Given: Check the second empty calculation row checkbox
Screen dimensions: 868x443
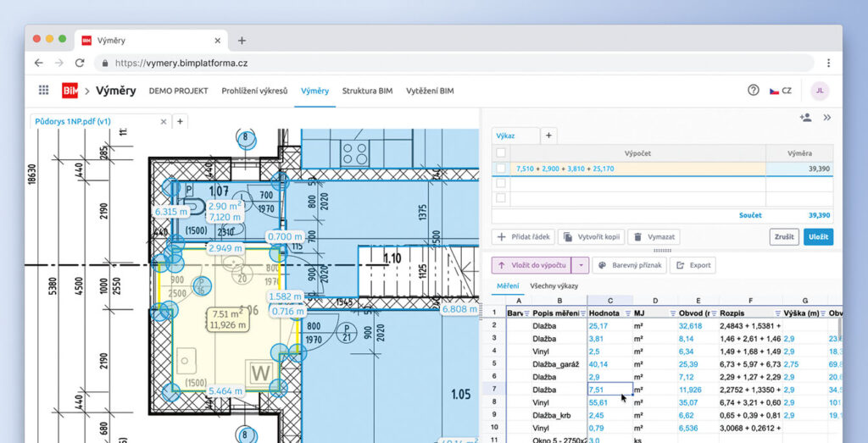Looking at the screenshot, I should [501, 197].
